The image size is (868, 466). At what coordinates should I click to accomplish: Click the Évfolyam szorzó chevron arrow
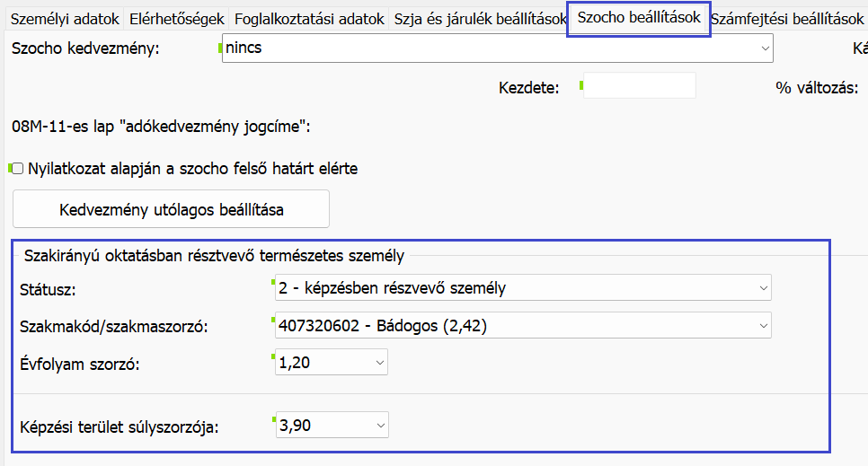[380, 363]
